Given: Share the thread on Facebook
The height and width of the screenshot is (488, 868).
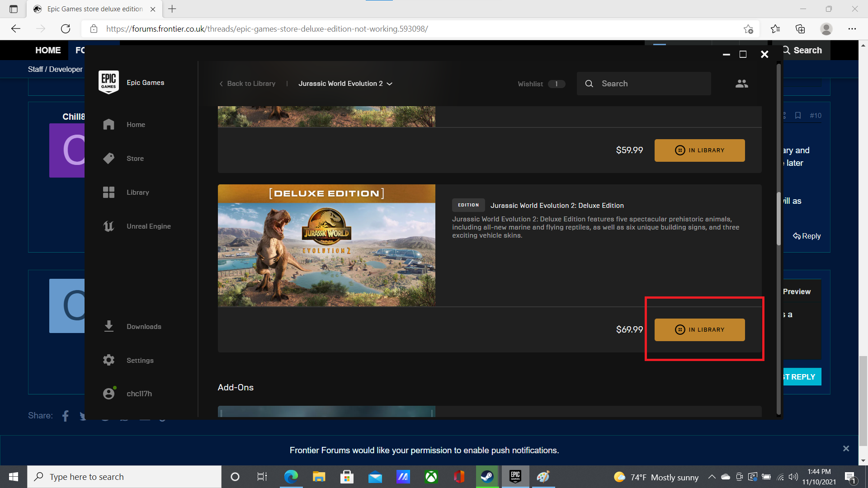Looking at the screenshot, I should 66,416.
